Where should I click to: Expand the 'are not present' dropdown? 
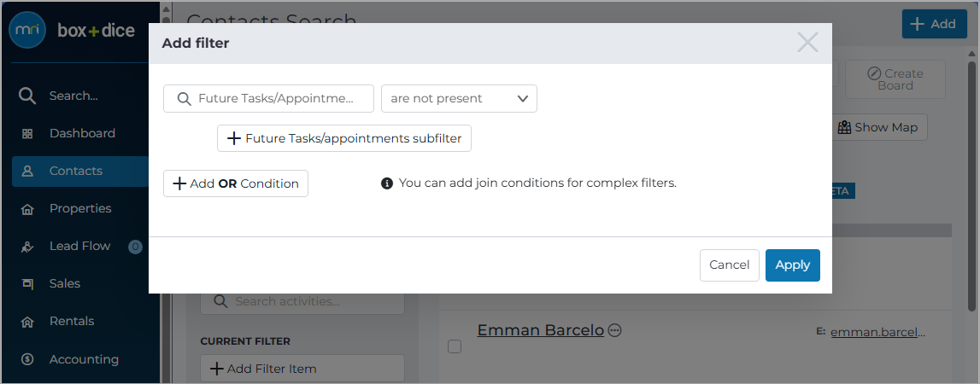[459, 99]
